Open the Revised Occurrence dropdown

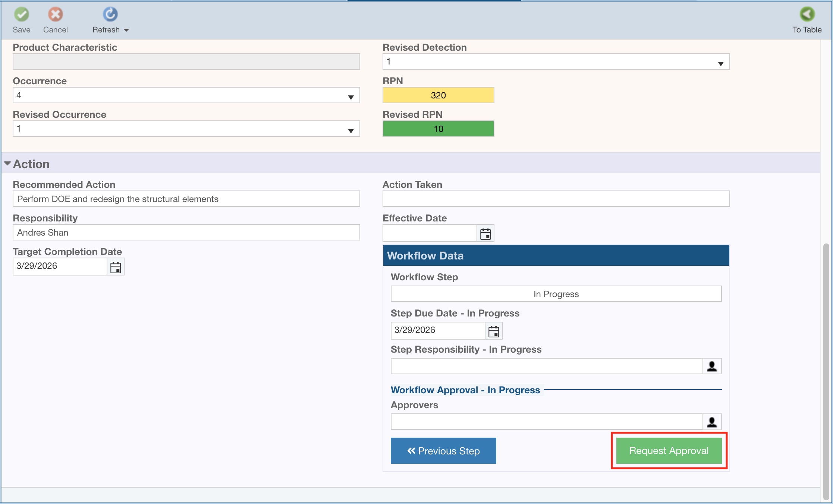coord(351,130)
